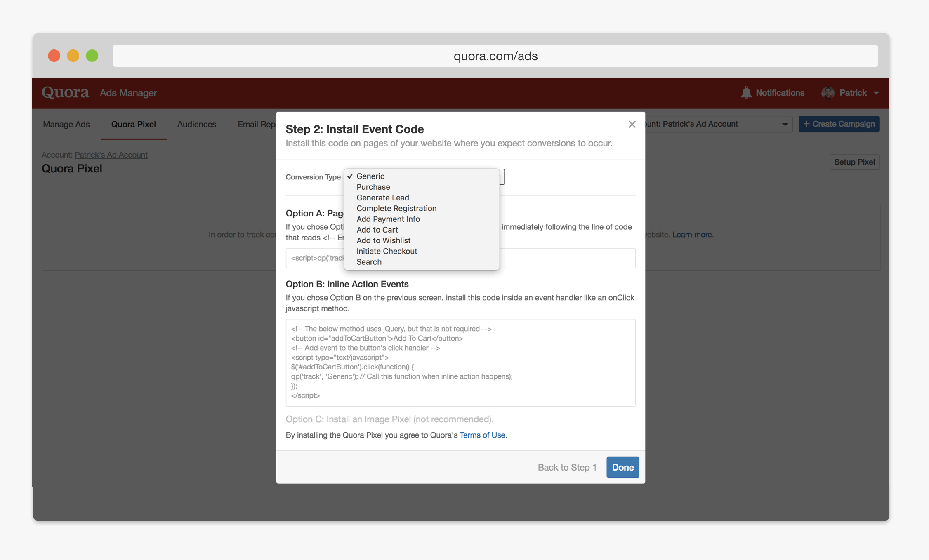Click the Done button
This screenshot has height=560, width=929.
[x=622, y=467]
